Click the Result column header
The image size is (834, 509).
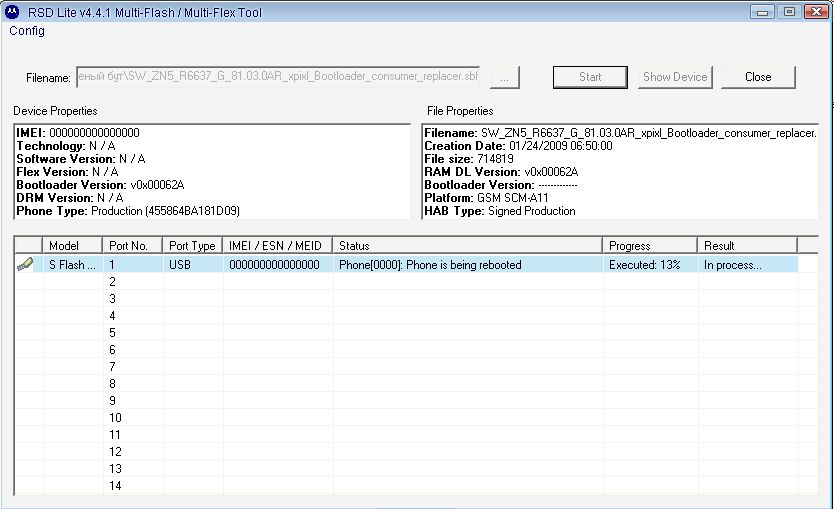pyautogui.click(x=747, y=245)
